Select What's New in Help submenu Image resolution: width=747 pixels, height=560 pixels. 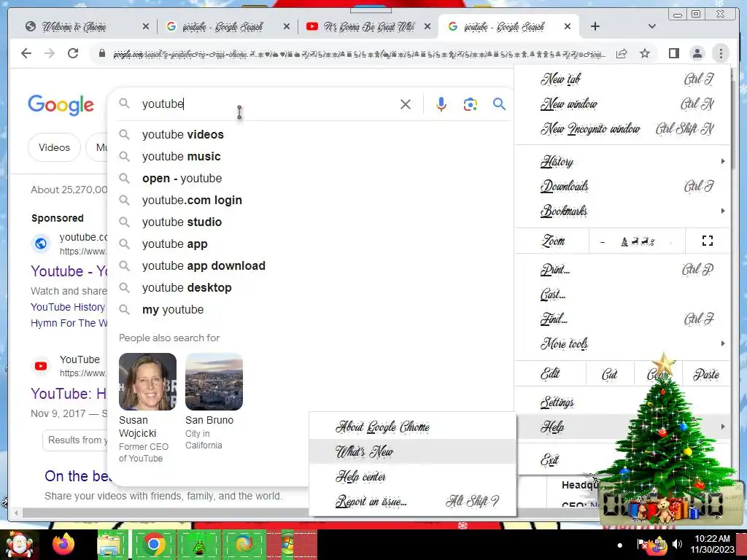[413, 451]
